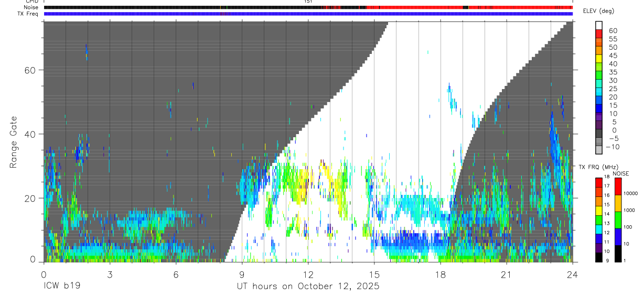Screen dimensions: 644x297
Task: Click the NOISE legend title
Action: (x=621, y=173)
